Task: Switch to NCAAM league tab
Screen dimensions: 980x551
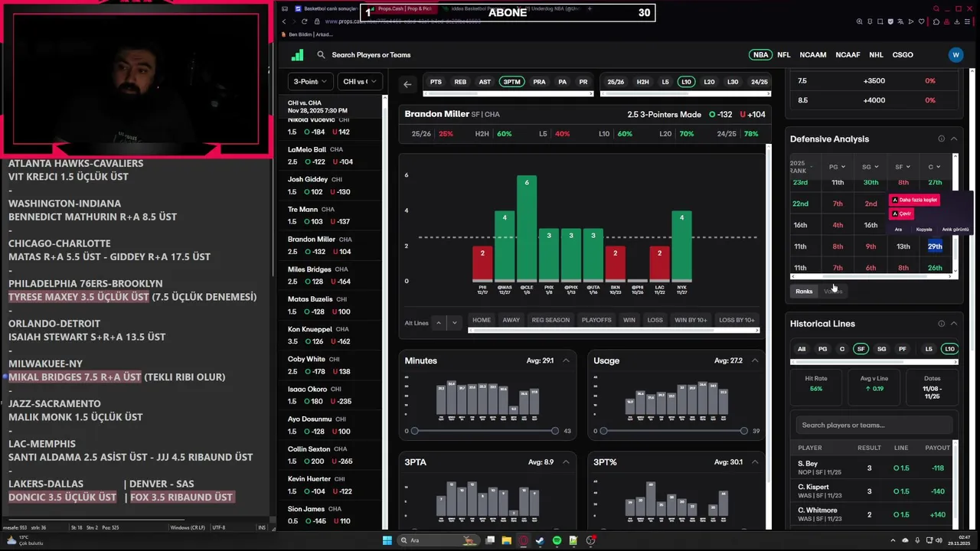Action: (x=813, y=55)
